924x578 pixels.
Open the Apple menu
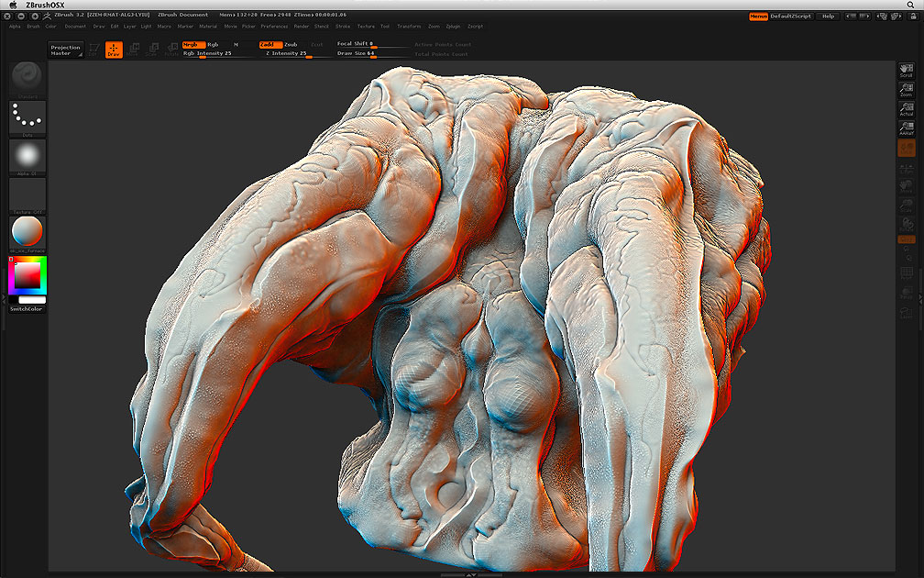point(13,5)
